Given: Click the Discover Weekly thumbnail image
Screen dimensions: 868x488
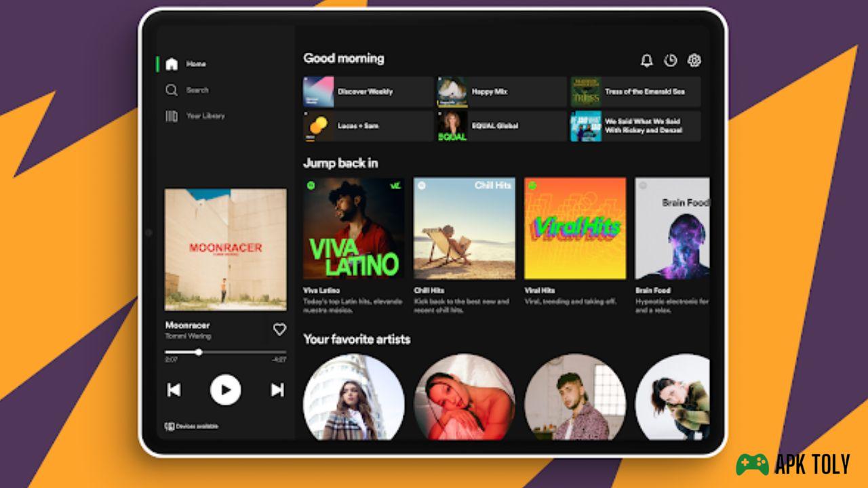Looking at the screenshot, I should point(319,91).
